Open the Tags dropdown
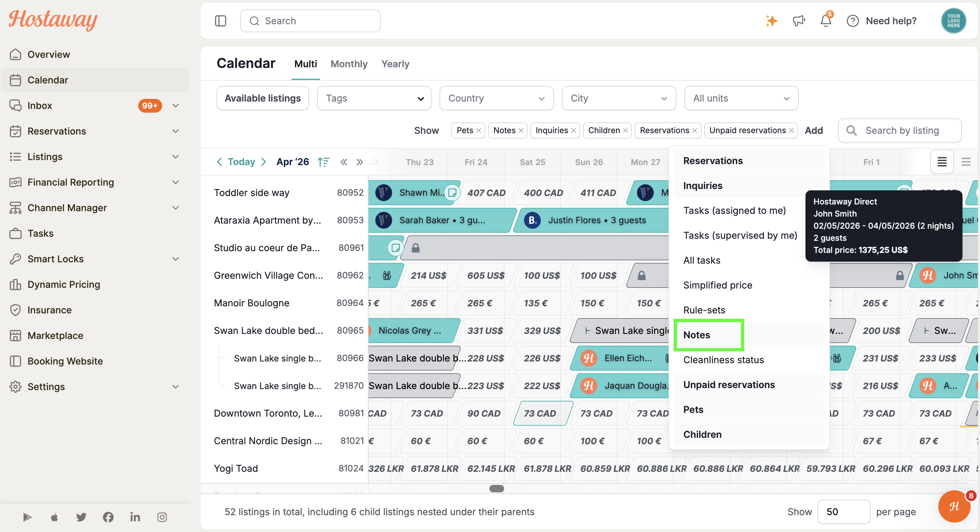Viewport: 980px width, 532px height. coord(374,99)
